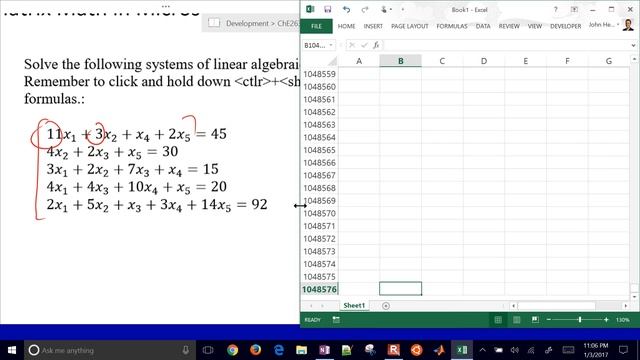Screen dimensions: 640x360
Task: Add a new sheet with plus button
Action: (x=386, y=306)
